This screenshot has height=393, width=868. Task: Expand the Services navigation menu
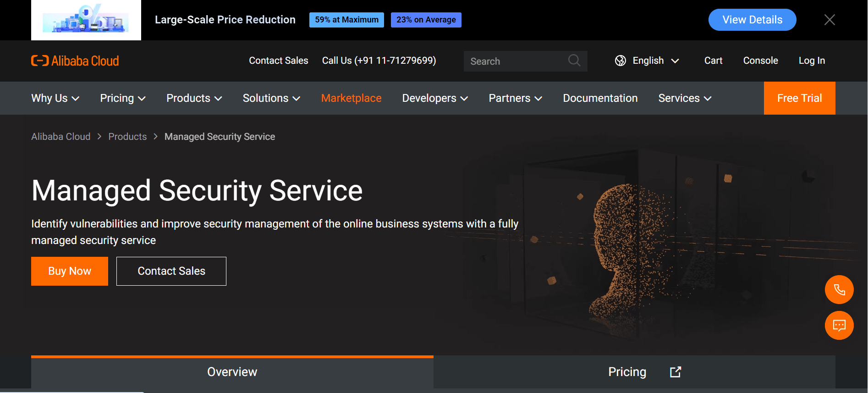pos(685,98)
